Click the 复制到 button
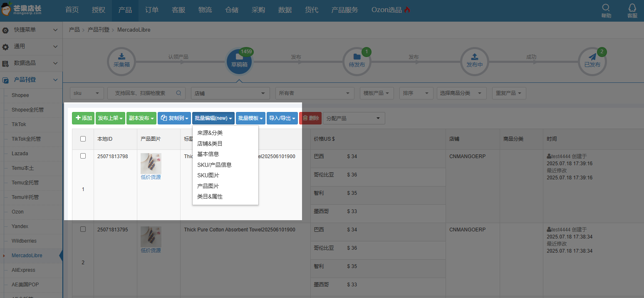Image resolution: width=644 pixels, height=298 pixels. pos(174,118)
